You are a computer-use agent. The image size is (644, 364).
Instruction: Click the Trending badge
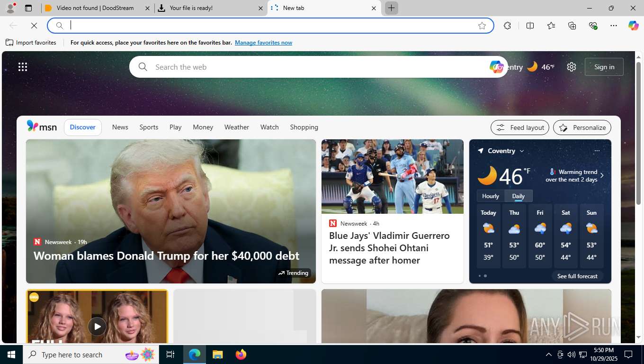[x=293, y=273]
